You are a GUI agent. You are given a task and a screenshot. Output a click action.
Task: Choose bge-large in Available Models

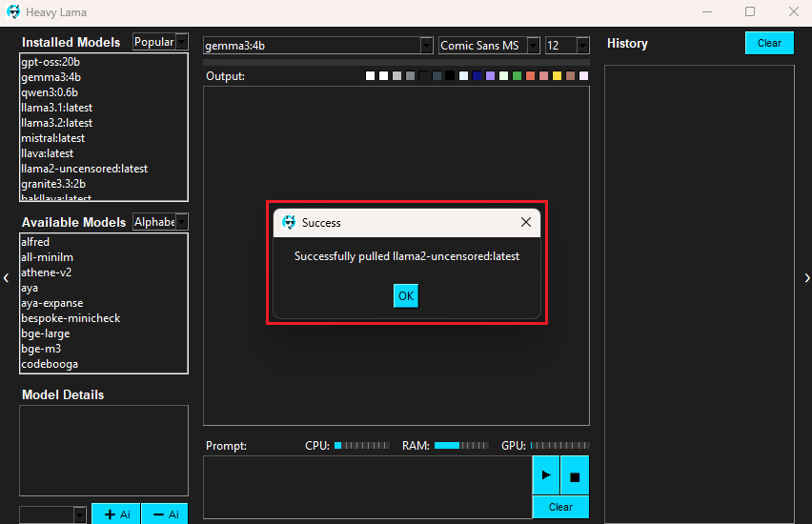pyautogui.click(x=46, y=333)
